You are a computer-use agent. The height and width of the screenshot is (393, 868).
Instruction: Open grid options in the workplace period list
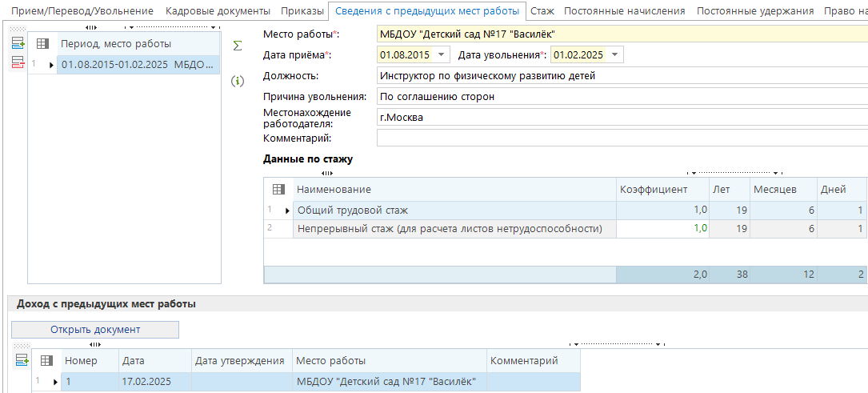[43, 44]
